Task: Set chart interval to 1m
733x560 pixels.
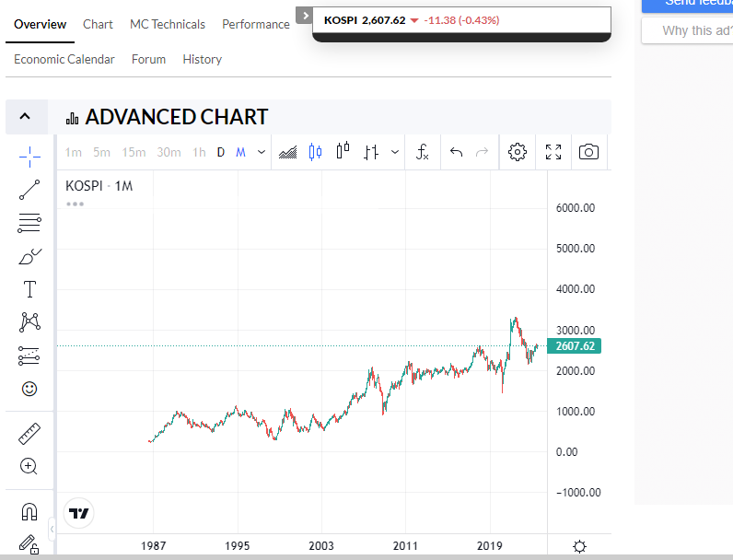Action: [x=74, y=152]
